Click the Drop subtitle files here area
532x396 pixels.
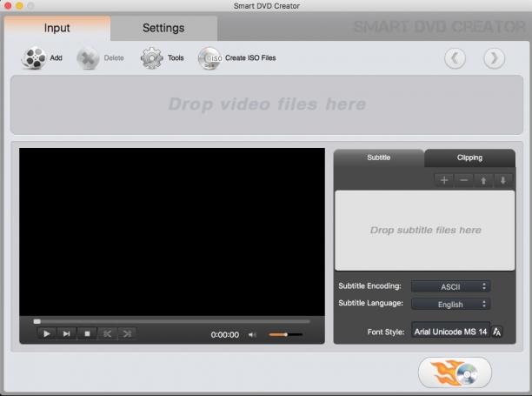(425, 231)
